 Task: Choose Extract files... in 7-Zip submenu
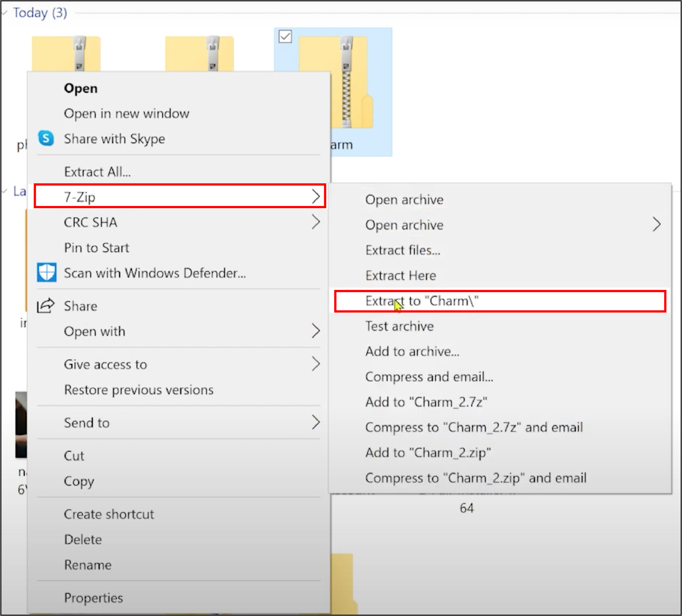500,250
